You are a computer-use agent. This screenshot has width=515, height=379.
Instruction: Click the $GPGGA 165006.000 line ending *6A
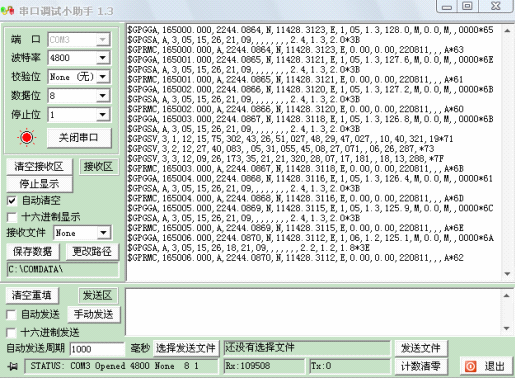[x=310, y=238]
